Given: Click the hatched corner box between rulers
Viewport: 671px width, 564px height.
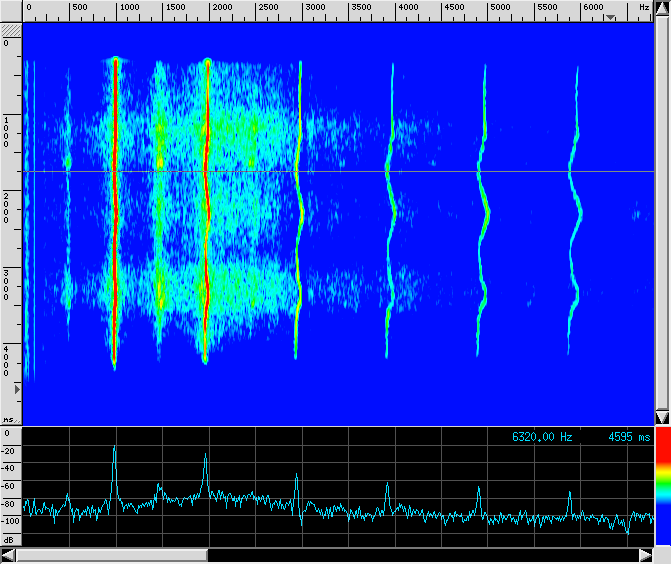Looking at the screenshot, I should [10, 30].
